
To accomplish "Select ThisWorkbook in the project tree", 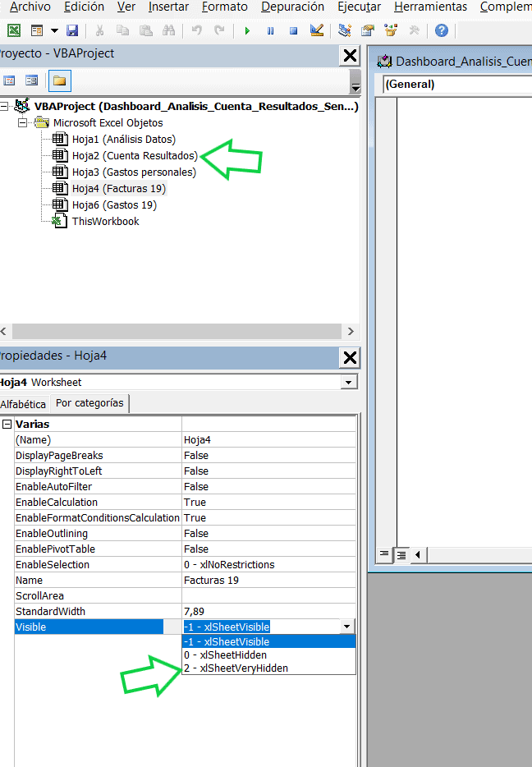I will [106, 221].
